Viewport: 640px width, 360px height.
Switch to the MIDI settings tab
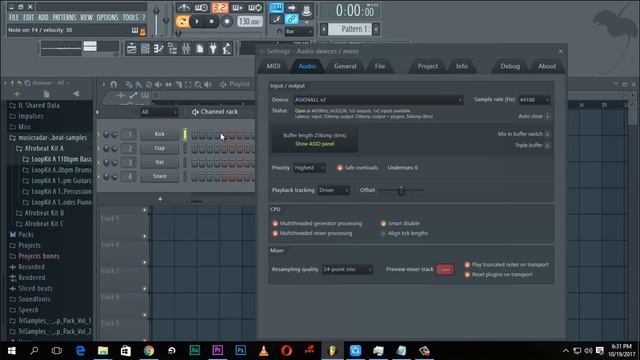pos(273,66)
